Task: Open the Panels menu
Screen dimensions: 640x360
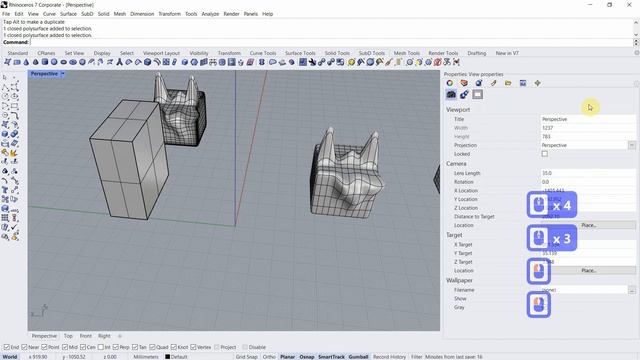Action: [x=251, y=14]
